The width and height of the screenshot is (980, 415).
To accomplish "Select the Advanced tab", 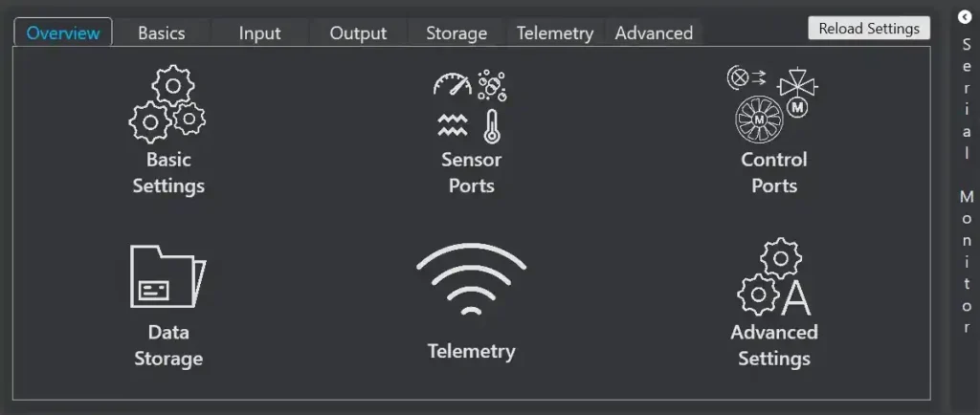I will tap(654, 33).
